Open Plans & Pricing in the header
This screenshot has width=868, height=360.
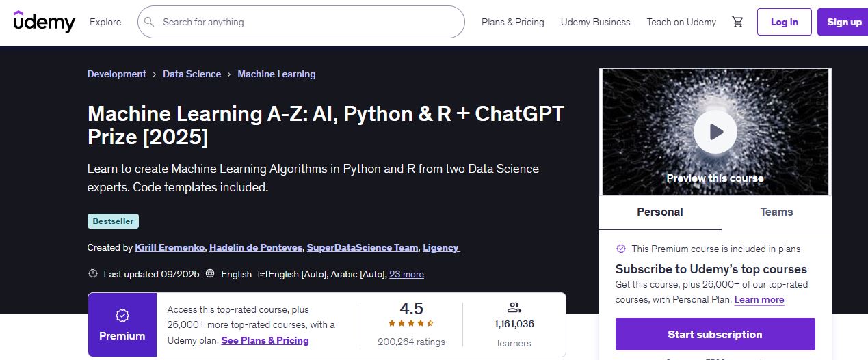click(x=512, y=22)
